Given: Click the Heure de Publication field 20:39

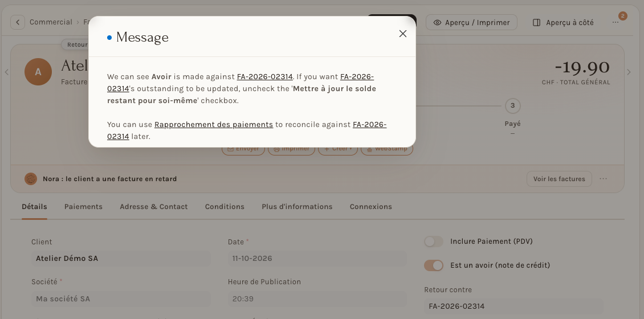Looking at the screenshot, I should [x=317, y=299].
